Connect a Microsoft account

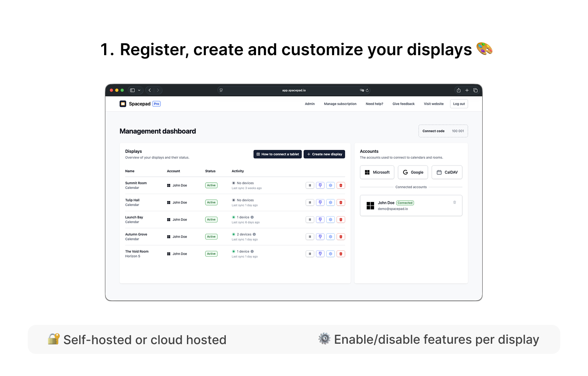click(377, 172)
